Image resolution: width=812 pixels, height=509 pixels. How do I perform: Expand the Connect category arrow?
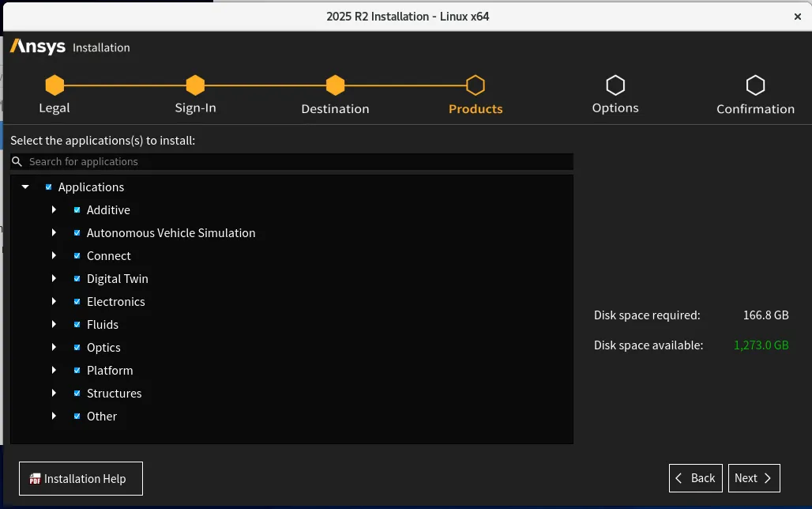click(x=54, y=255)
